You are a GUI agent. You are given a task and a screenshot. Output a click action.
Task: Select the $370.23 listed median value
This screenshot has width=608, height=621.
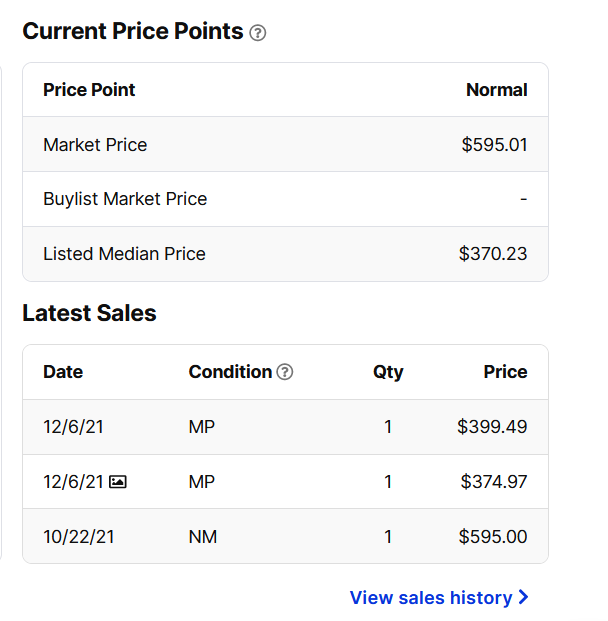tap(493, 254)
